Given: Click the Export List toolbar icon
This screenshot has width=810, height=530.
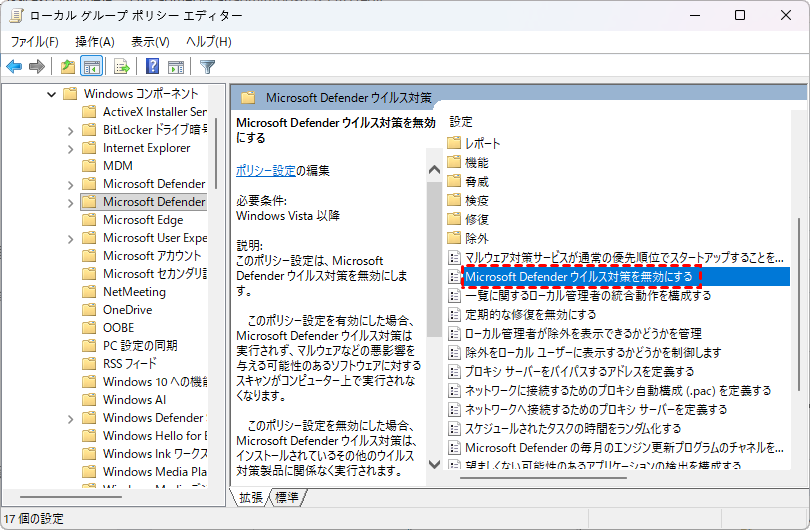Looking at the screenshot, I should point(122,67).
